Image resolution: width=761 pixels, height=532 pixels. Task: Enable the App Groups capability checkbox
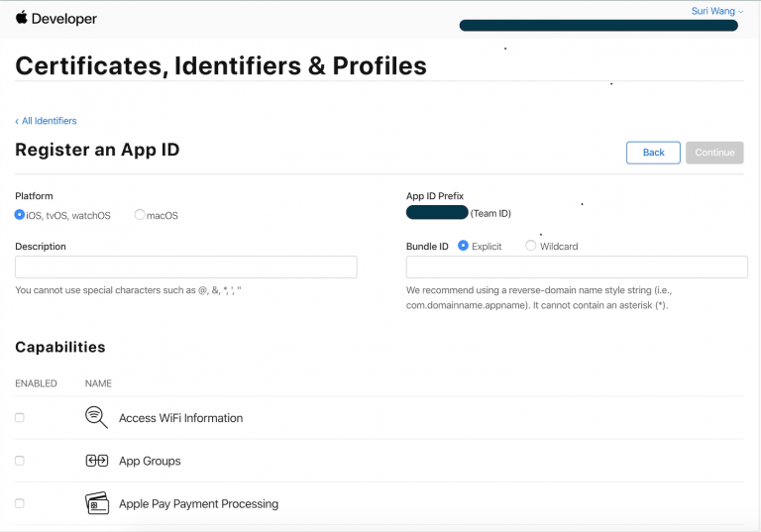(20, 461)
